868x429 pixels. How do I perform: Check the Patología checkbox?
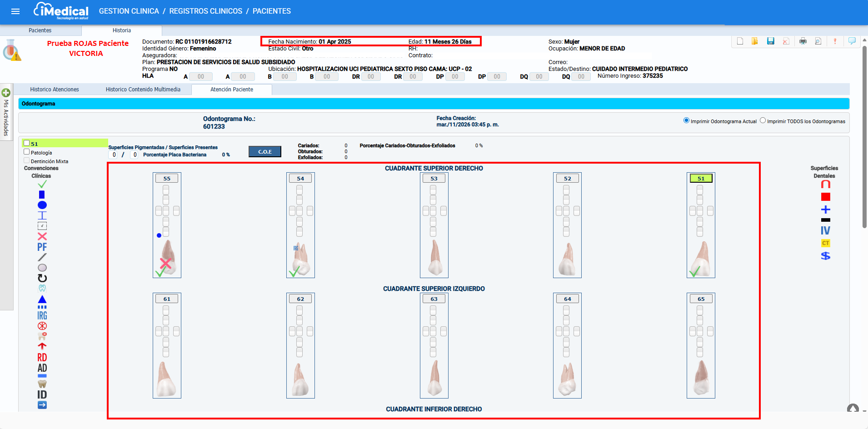(27, 152)
